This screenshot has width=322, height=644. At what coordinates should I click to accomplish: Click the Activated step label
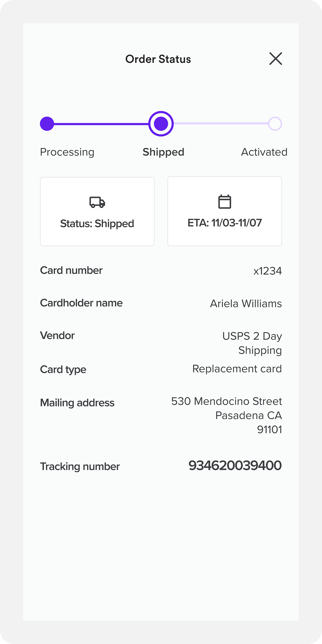click(264, 152)
